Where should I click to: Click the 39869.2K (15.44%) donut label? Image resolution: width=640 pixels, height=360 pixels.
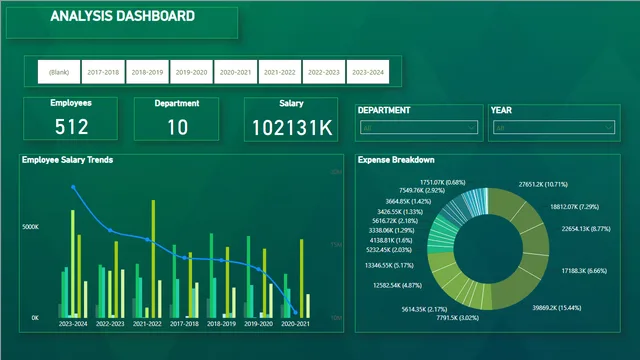point(557,308)
